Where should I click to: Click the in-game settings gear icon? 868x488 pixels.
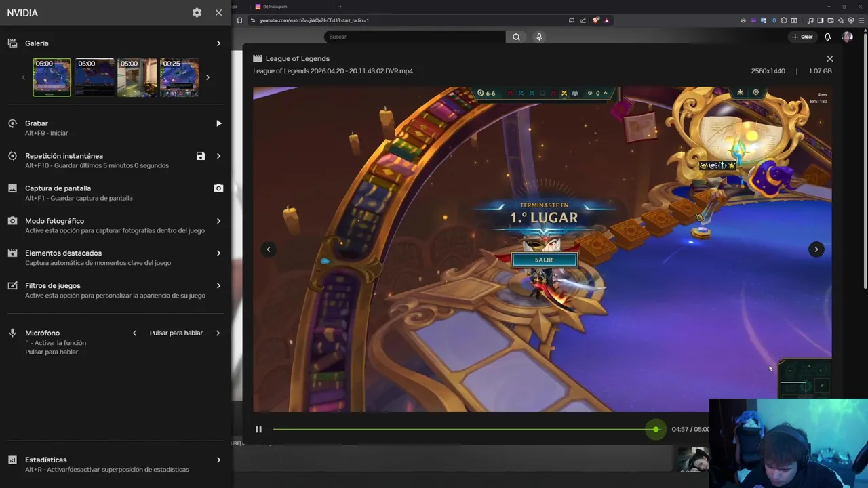tap(756, 93)
